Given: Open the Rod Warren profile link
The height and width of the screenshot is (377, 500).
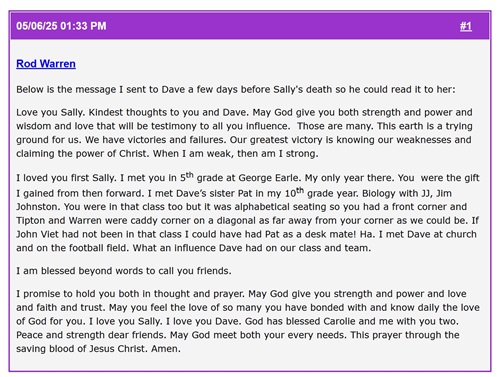Looking at the screenshot, I should [46, 64].
